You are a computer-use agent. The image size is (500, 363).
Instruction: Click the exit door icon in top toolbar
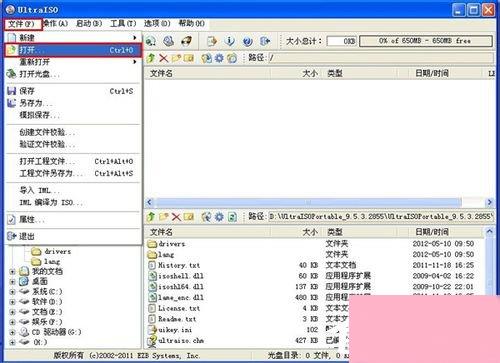(x=265, y=41)
